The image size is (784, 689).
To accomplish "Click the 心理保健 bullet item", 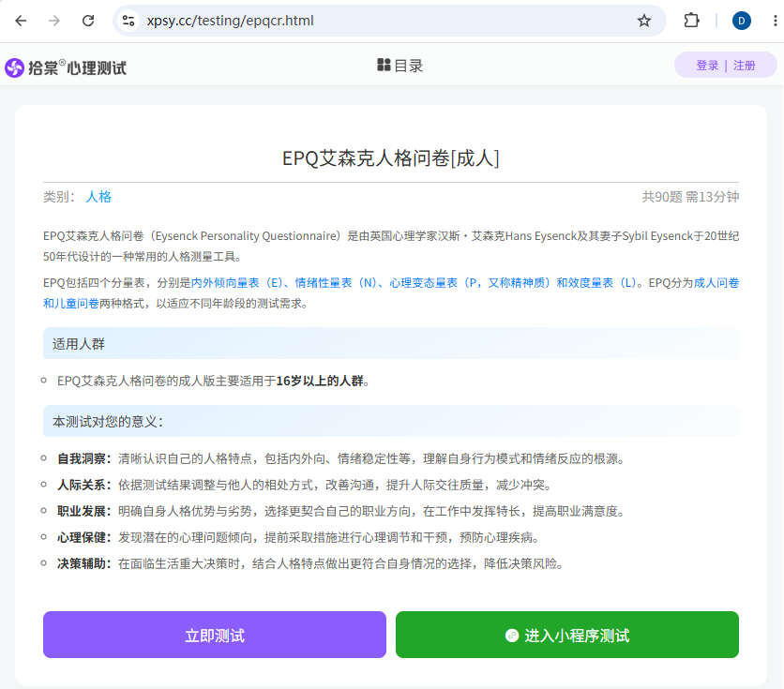I will (x=298, y=538).
